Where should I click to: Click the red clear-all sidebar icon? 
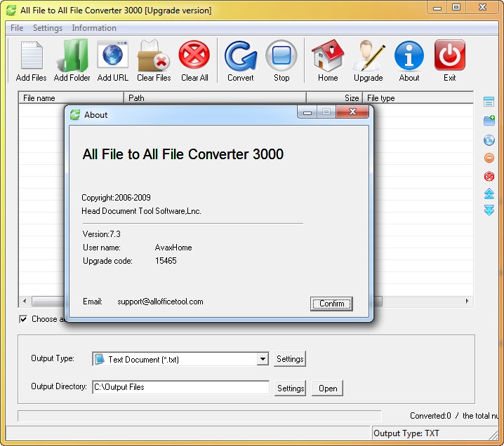(489, 176)
